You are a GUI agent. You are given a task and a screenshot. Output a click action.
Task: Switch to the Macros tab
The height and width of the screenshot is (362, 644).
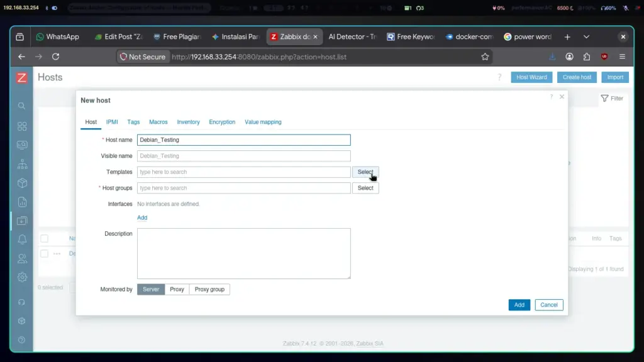point(158,122)
